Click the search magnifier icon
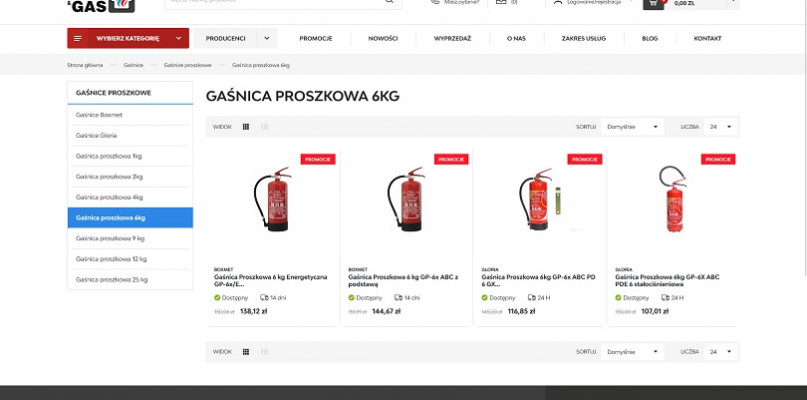Screen dimensions: 807x400 (389, 2)
